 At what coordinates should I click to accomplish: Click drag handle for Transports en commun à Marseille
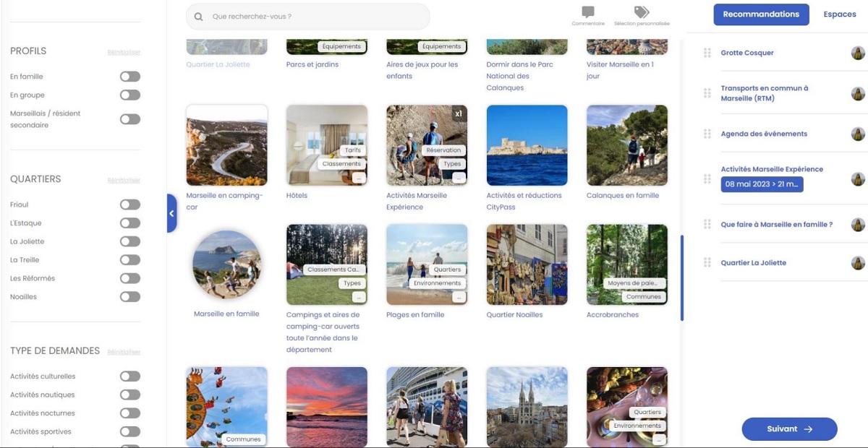point(707,93)
